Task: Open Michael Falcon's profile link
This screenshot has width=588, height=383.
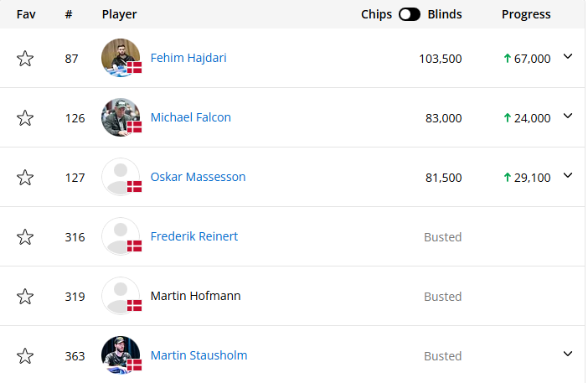Action: coord(191,117)
